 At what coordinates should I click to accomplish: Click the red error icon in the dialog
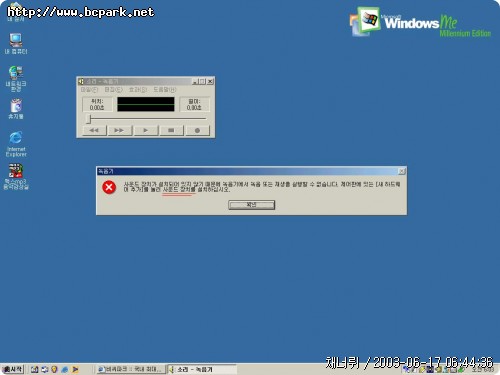(109, 187)
